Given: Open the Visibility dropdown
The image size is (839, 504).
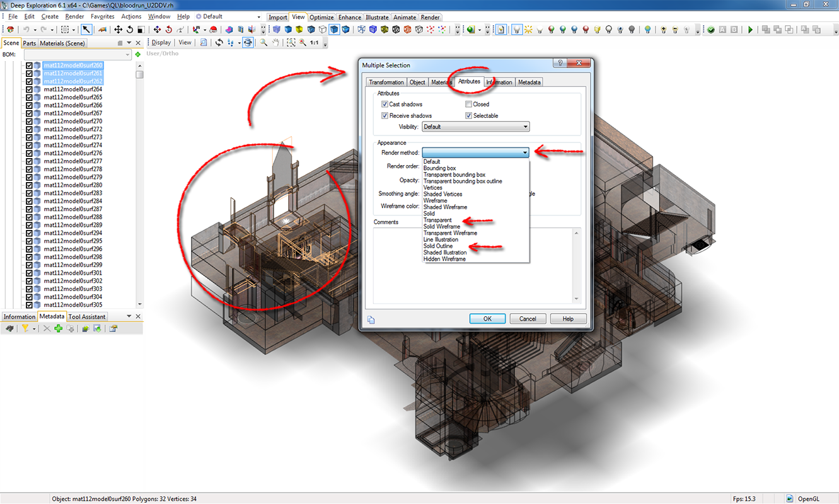Looking at the screenshot, I should [x=475, y=127].
